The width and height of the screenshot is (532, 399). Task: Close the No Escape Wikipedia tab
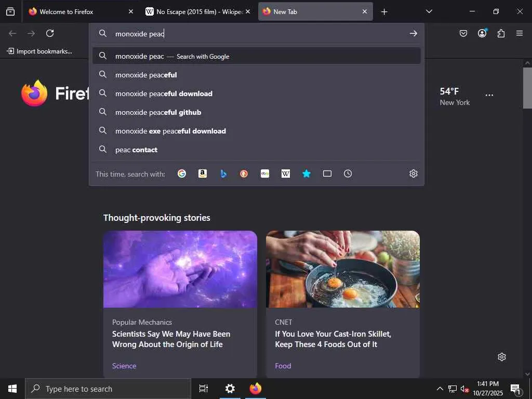tap(248, 11)
